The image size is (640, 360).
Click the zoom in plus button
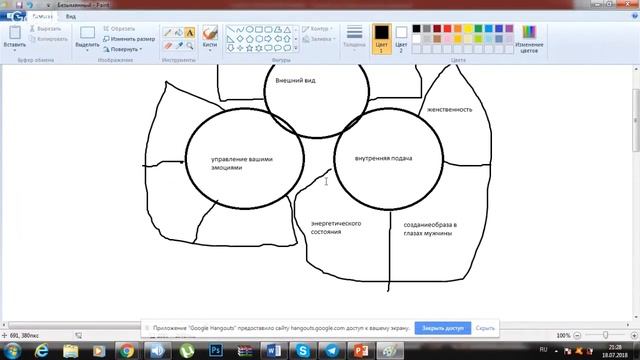(634, 336)
